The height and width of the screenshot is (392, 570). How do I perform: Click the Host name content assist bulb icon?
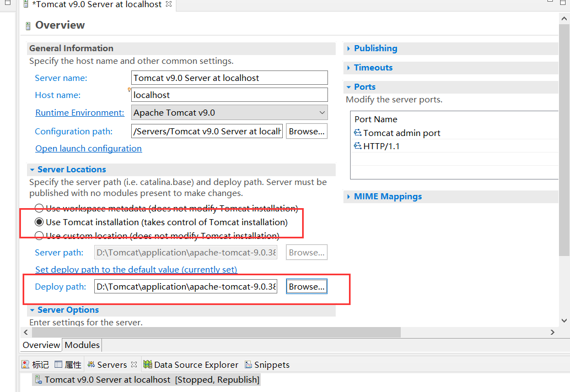[128, 90]
